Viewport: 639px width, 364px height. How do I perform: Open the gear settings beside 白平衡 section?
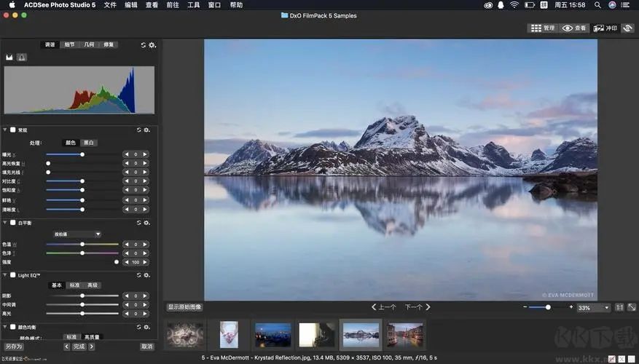click(146, 222)
